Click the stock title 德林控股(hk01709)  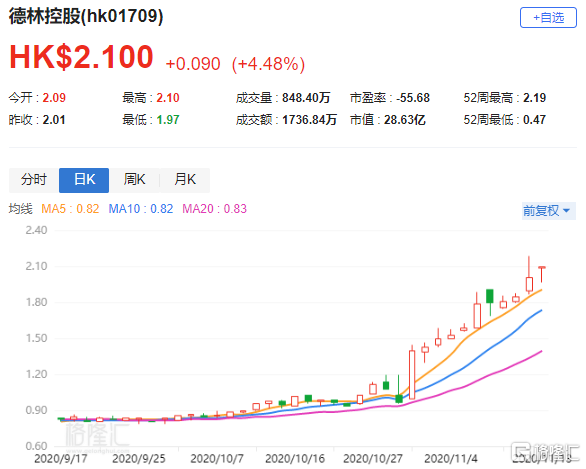[86, 16]
